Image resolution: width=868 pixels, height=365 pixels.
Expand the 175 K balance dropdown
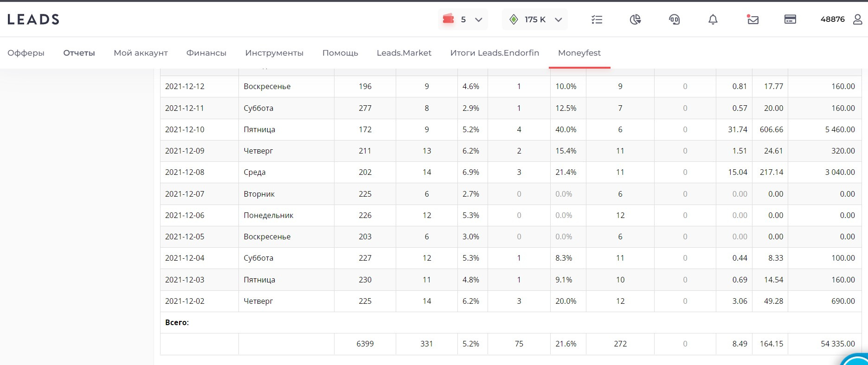535,19
